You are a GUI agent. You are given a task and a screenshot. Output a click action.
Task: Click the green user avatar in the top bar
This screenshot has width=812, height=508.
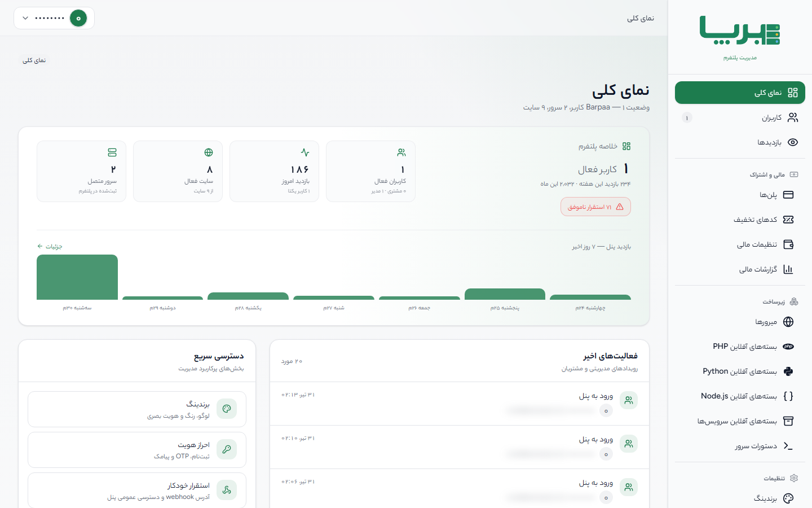pyautogui.click(x=78, y=18)
